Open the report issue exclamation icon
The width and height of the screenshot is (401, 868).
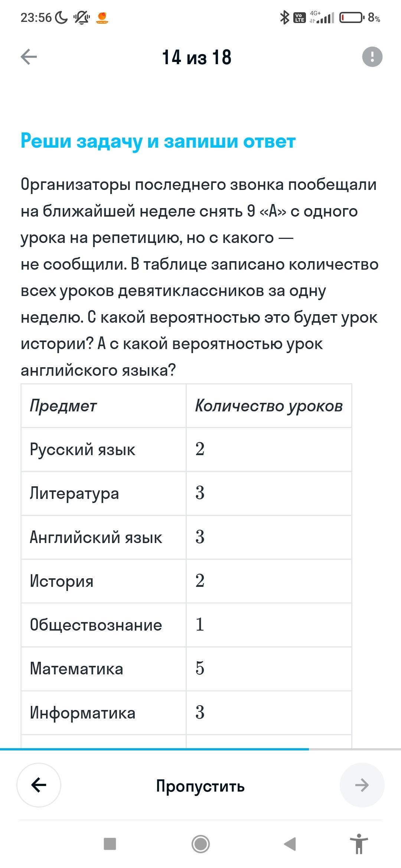[372, 57]
